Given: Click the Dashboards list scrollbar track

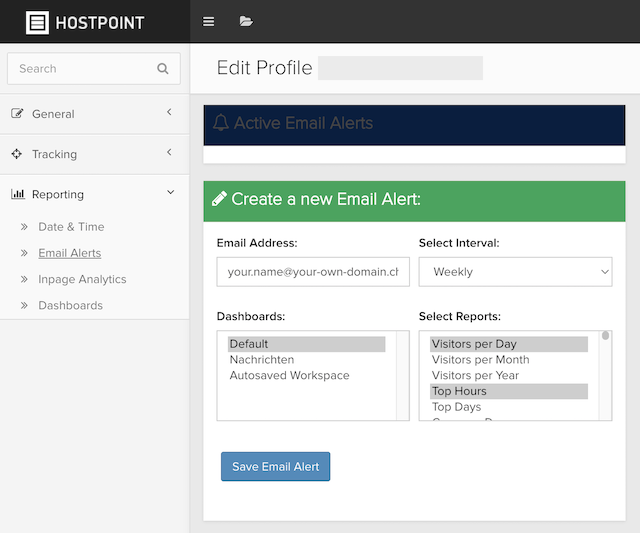Looking at the screenshot, I should click(403, 375).
